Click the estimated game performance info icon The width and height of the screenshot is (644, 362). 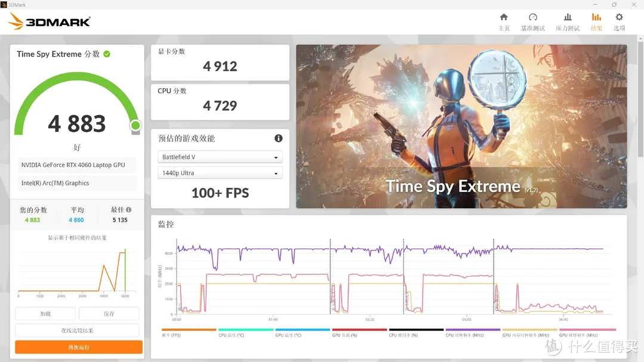[278, 138]
